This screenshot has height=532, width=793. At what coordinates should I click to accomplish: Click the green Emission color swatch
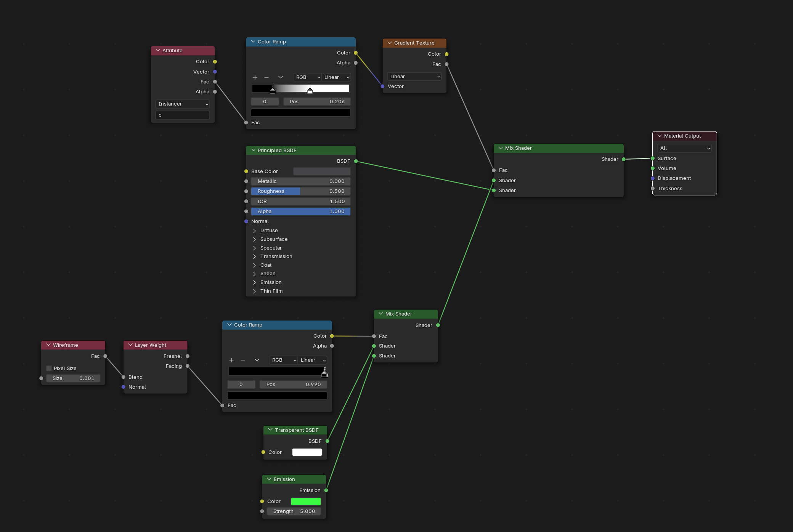306,502
